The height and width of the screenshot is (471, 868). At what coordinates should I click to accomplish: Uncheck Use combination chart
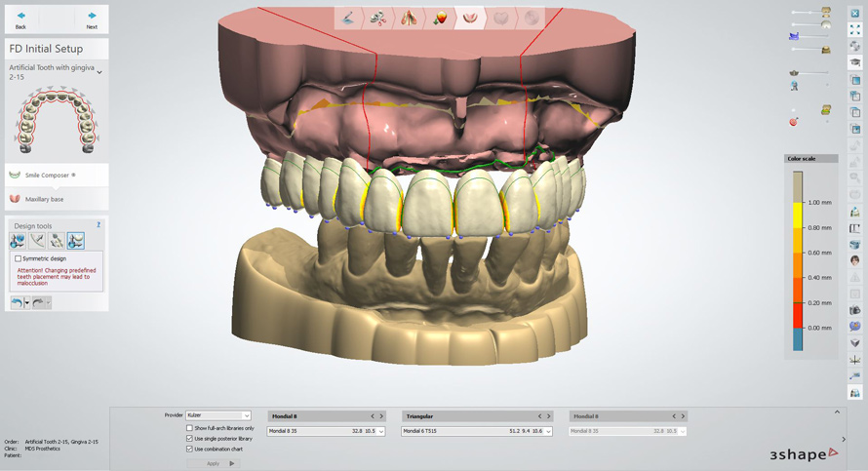189,449
